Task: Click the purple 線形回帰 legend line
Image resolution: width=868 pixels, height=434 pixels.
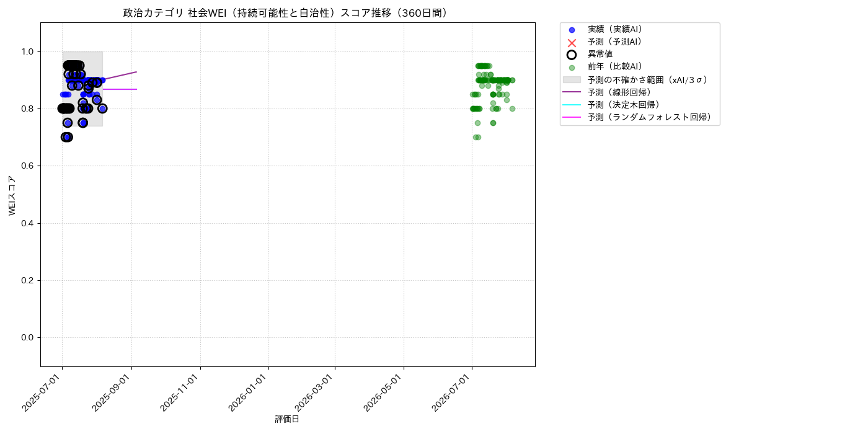Action: pos(572,92)
